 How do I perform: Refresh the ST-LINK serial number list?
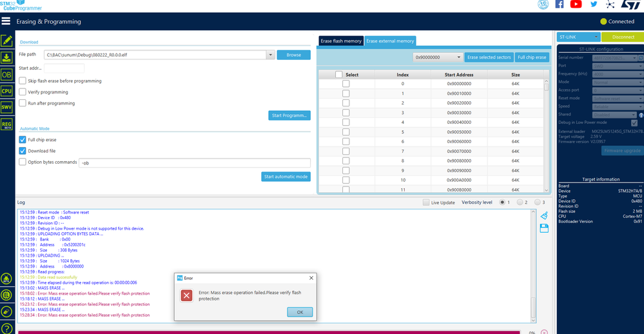(x=641, y=57)
